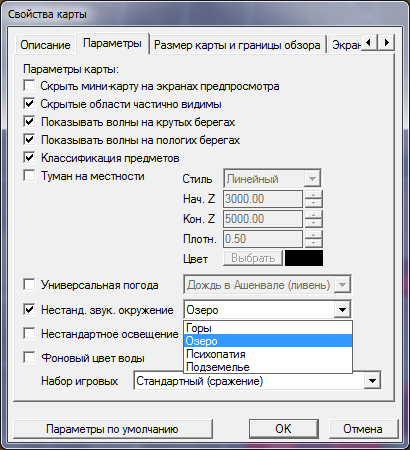
Task: Confirm with the OK button
Action: coord(283,429)
